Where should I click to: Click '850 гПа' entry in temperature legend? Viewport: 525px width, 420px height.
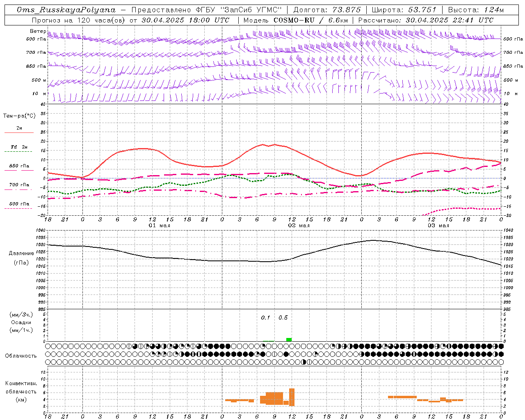[19, 166]
